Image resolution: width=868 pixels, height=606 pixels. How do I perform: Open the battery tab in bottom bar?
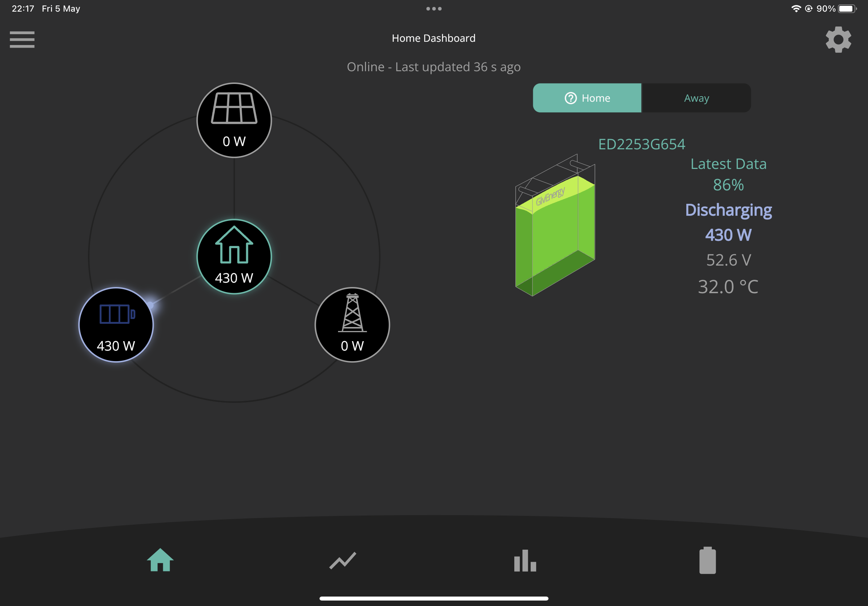pos(707,560)
